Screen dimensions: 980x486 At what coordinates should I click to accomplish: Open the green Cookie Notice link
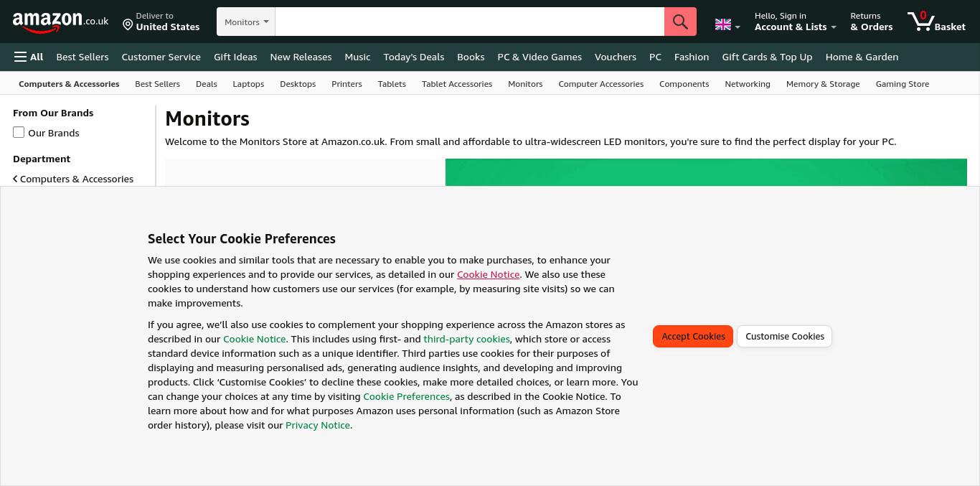tap(254, 339)
